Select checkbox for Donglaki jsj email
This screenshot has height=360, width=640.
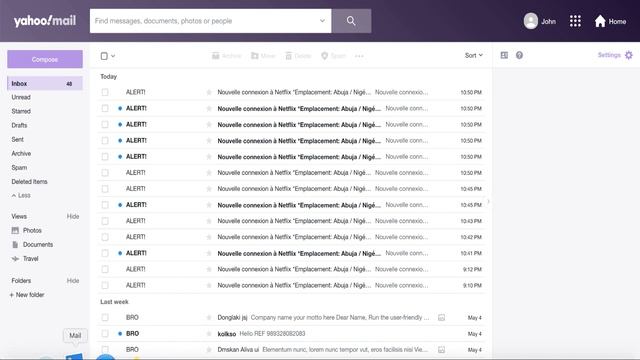pos(105,318)
